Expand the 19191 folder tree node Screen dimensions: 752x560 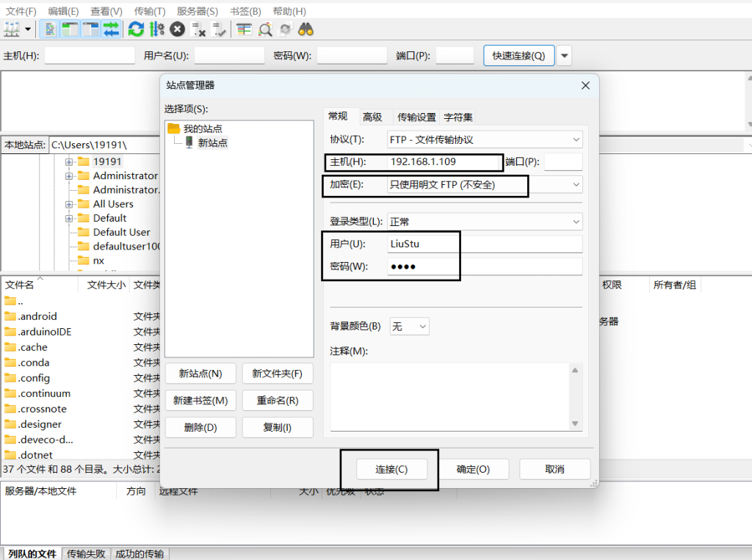point(69,161)
